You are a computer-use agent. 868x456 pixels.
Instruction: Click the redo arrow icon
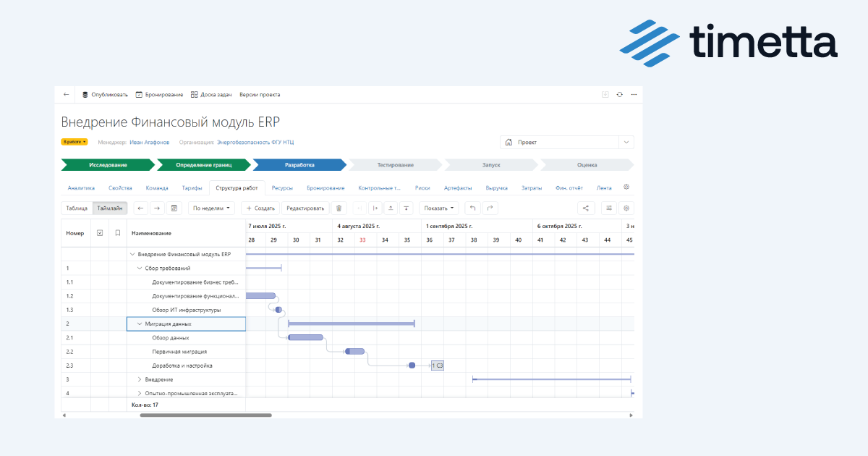(x=490, y=208)
